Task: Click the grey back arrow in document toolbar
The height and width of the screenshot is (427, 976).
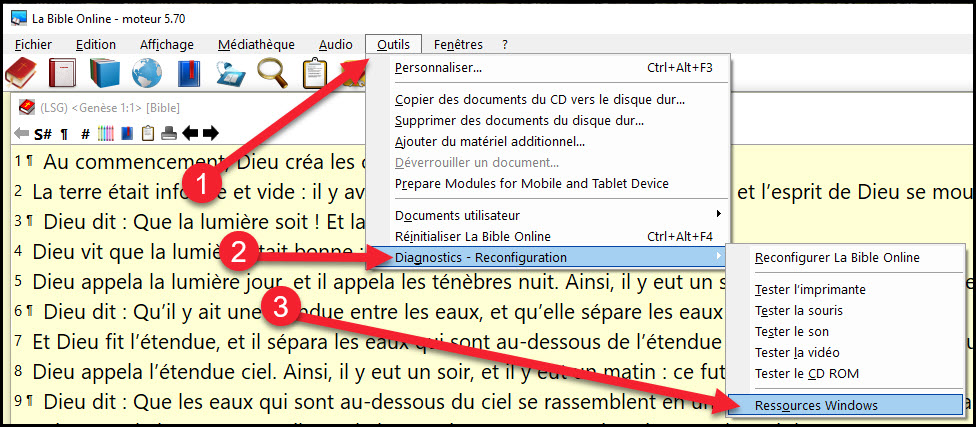Action: tap(21, 133)
